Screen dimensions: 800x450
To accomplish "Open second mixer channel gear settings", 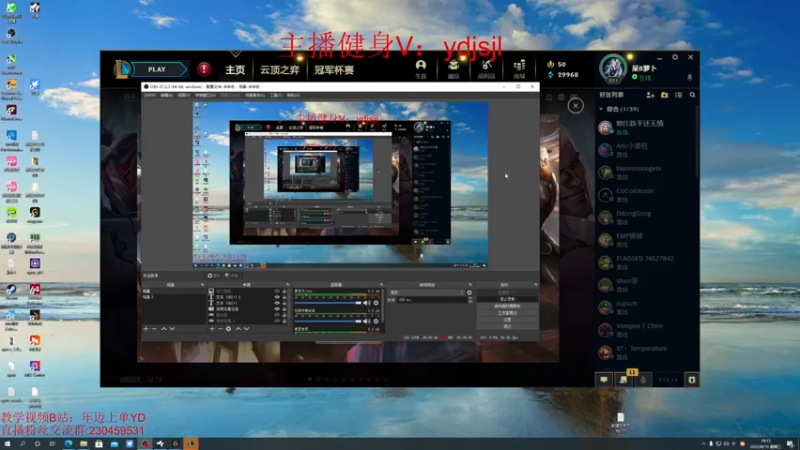I will pyautogui.click(x=376, y=321).
